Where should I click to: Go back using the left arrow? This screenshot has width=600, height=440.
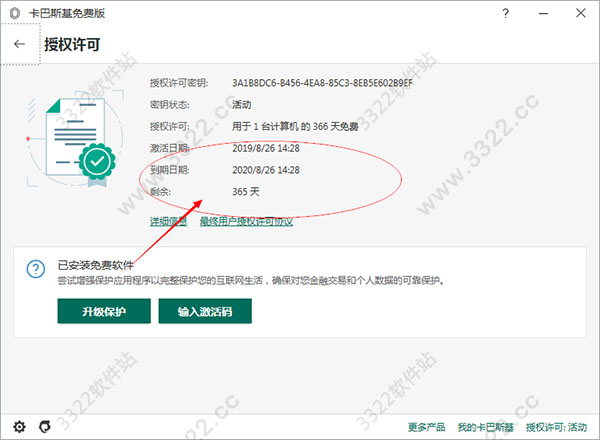point(20,44)
